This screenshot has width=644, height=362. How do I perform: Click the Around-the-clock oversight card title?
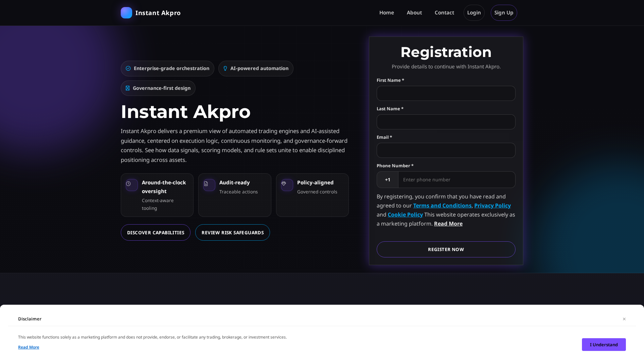[164, 187]
